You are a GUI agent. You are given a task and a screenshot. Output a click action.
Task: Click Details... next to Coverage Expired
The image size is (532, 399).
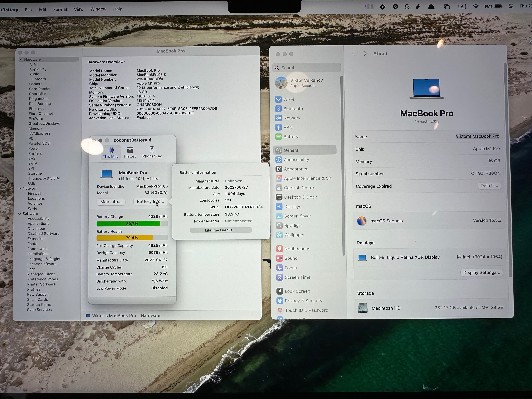coord(489,186)
